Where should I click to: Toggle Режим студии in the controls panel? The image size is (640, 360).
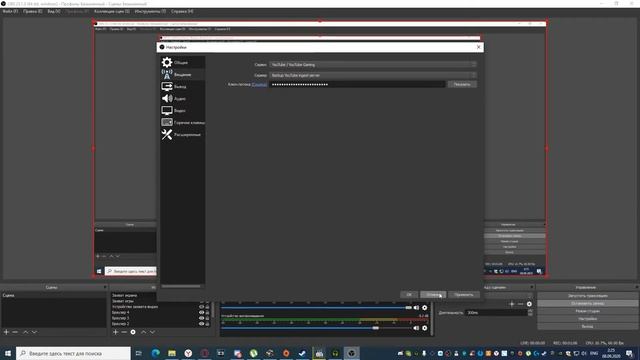588,311
